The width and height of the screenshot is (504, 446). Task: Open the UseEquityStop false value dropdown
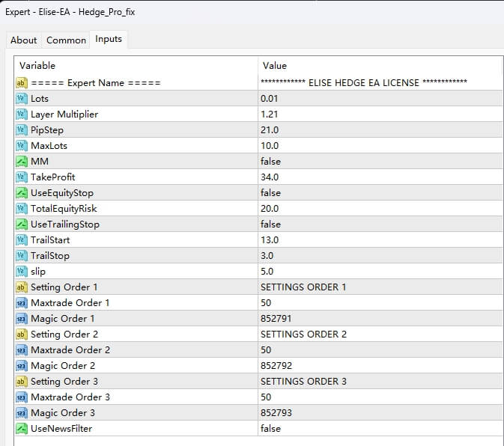[x=380, y=193]
